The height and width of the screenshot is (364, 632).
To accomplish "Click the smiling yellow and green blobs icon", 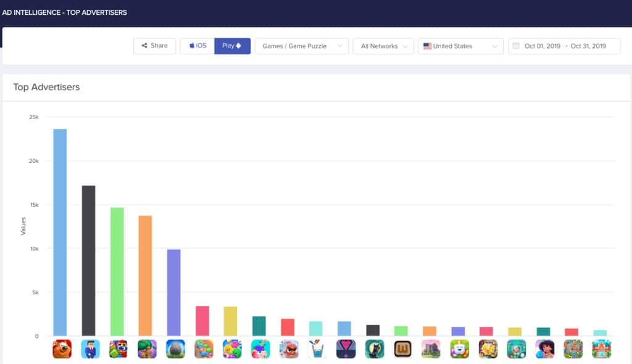I will coord(232,349).
